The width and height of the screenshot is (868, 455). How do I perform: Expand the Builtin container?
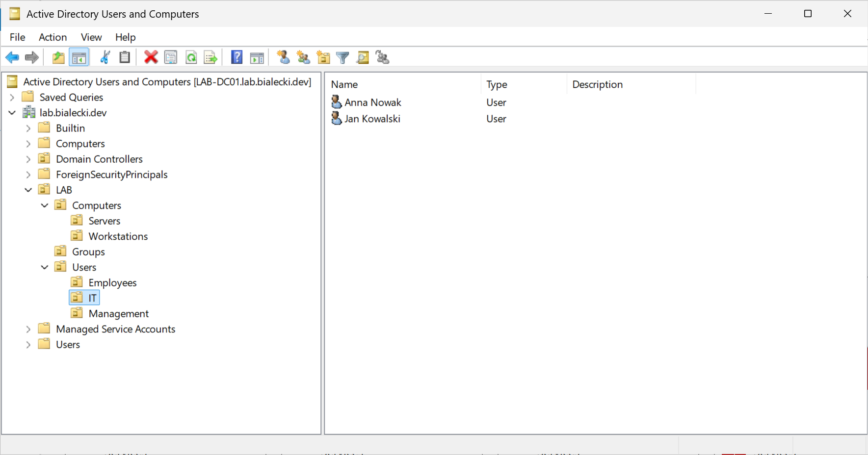(x=28, y=128)
